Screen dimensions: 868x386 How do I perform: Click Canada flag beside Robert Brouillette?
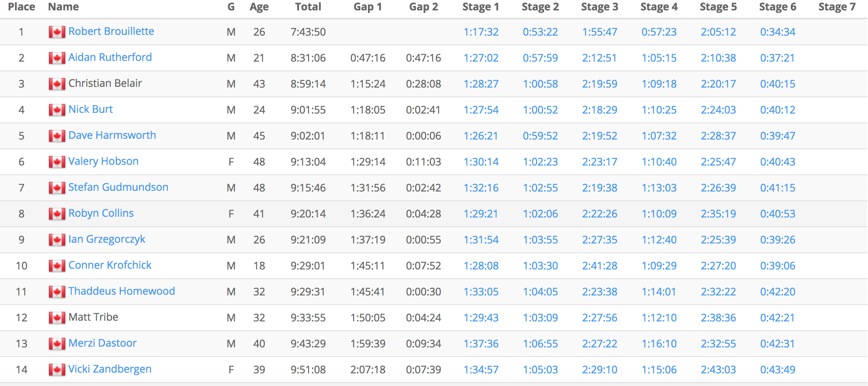[x=57, y=32]
